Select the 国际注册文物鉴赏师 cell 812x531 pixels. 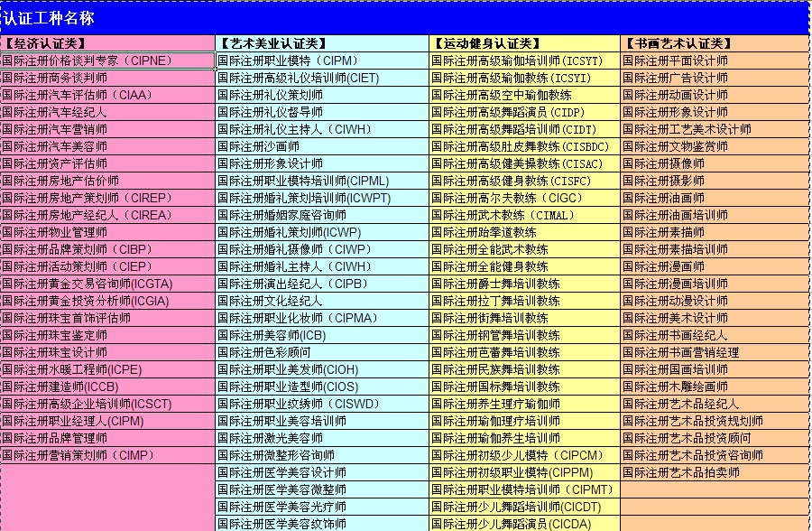[715, 146]
